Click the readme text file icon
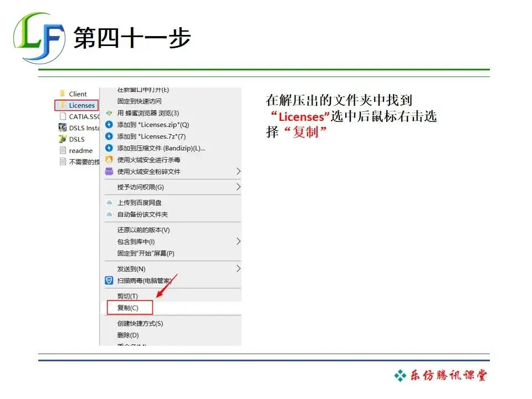 point(63,150)
